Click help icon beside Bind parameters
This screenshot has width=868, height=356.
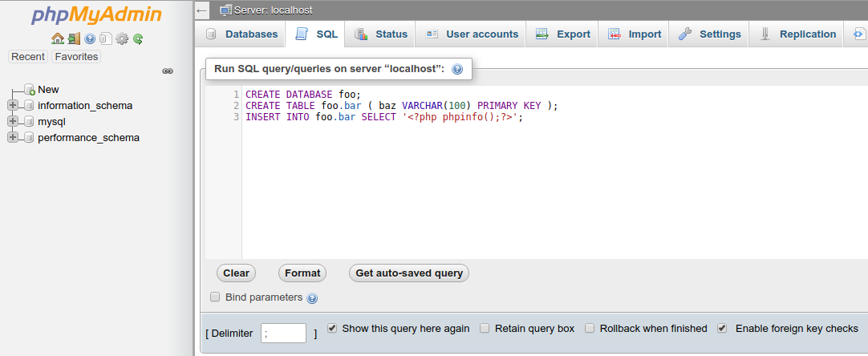point(312,298)
